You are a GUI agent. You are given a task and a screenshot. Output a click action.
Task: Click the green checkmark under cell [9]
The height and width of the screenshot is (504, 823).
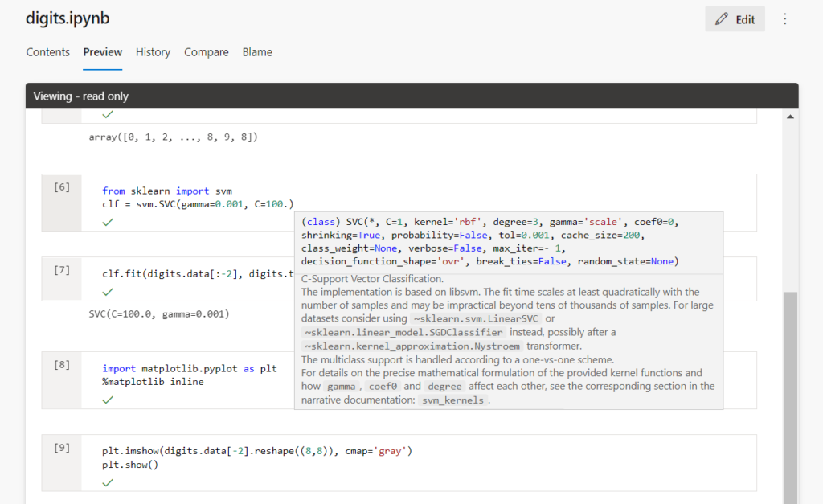[x=107, y=481]
